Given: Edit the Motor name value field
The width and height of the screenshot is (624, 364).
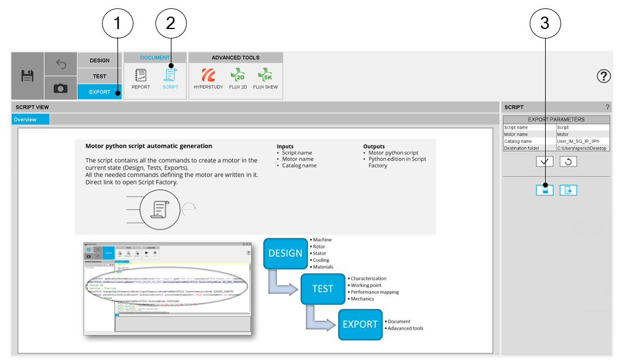Looking at the screenshot, I should (x=582, y=134).
